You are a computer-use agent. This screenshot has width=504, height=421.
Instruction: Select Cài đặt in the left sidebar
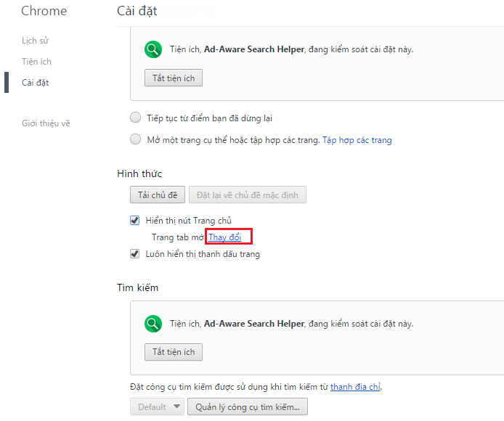point(35,83)
